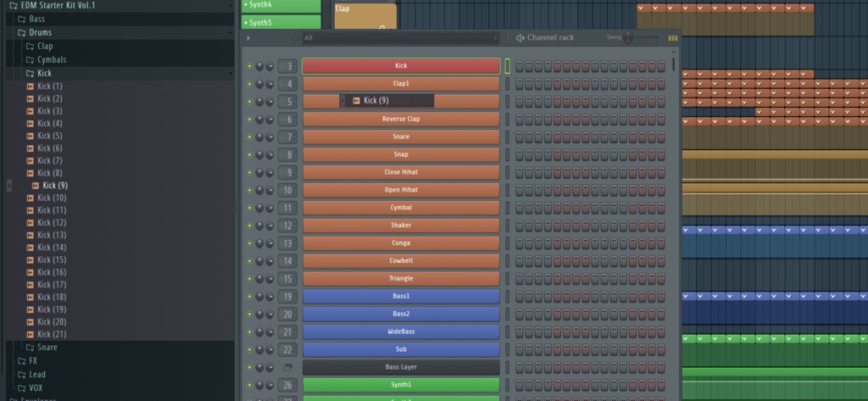Image resolution: width=868 pixels, height=401 pixels.
Task: Open the WideBass channel button
Action: 401,331
